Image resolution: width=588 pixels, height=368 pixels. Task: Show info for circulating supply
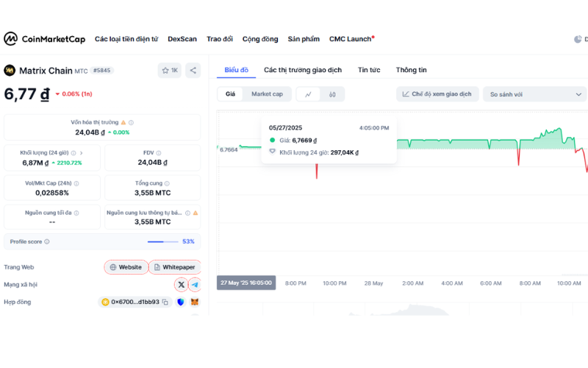187,213
